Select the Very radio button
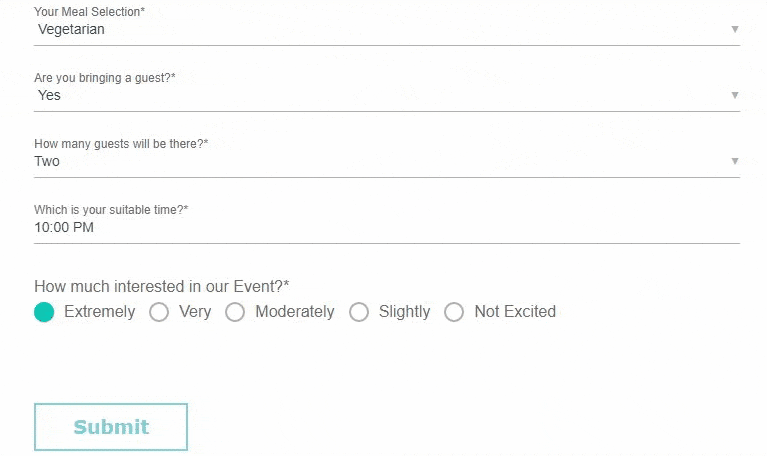The width and height of the screenshot is (767, 456). pyautogui.click(x=159, y=312)
